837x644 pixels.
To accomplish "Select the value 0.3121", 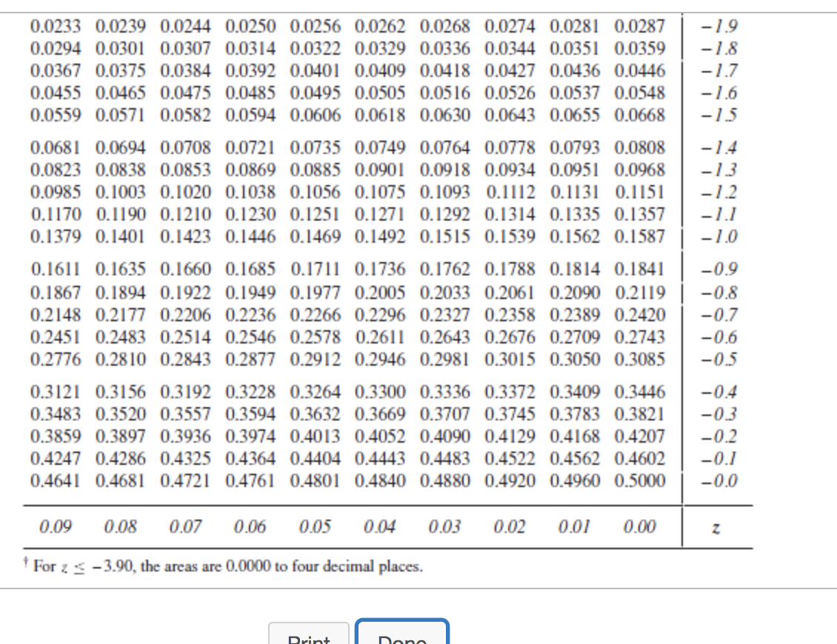I will pos(54,392).
